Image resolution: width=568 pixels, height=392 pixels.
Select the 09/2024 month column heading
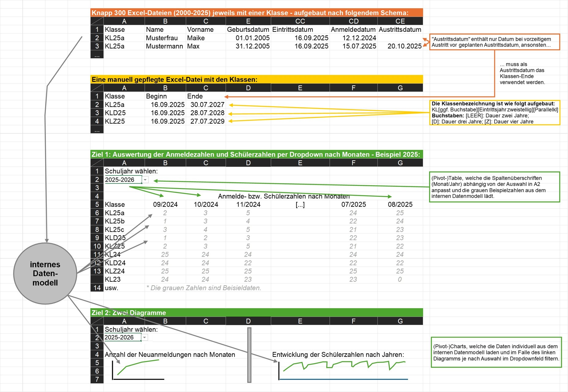click(x=165, y=205)
